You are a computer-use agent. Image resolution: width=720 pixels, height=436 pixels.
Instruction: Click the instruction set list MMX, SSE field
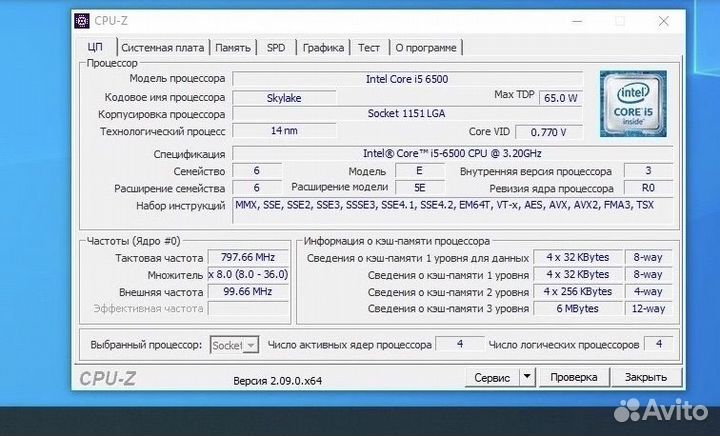(453, 210)
